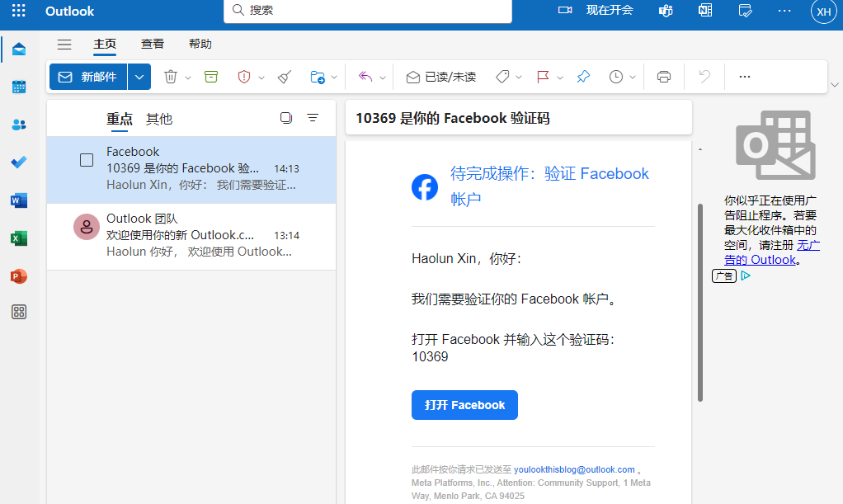Toggle select-all messages icon
This screenshot has width=843, height=504.
click(x=286, y=118)
